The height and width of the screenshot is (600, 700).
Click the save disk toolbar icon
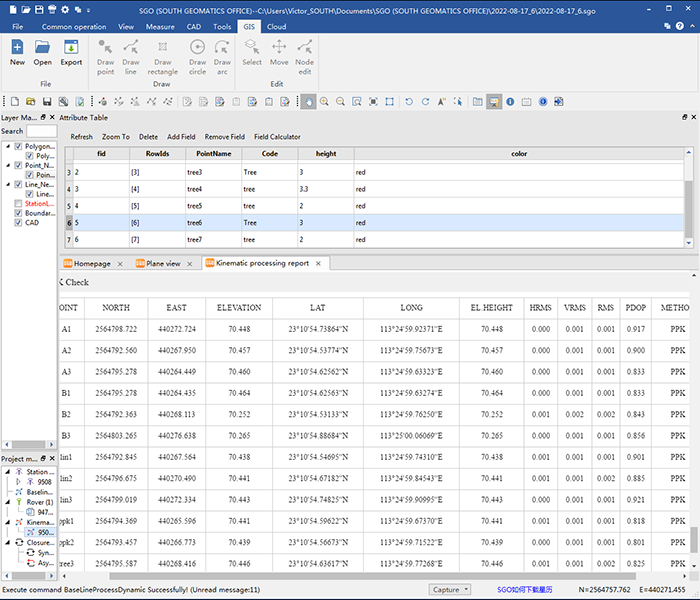coord(47,102)
